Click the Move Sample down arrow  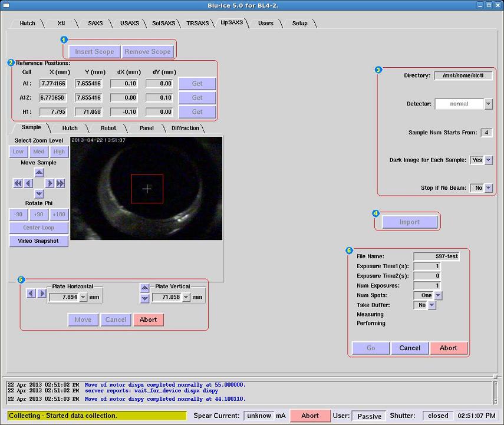tap(39, 194)
